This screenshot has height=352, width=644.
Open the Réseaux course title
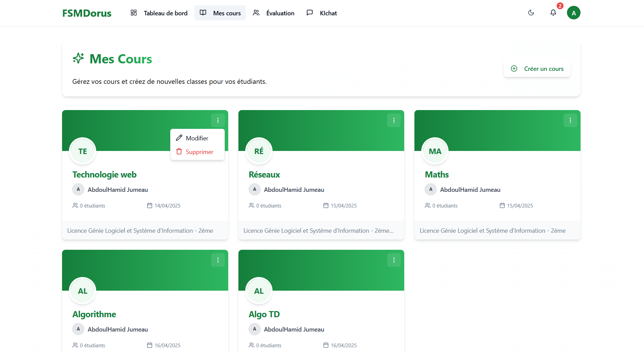click(264, 175)
